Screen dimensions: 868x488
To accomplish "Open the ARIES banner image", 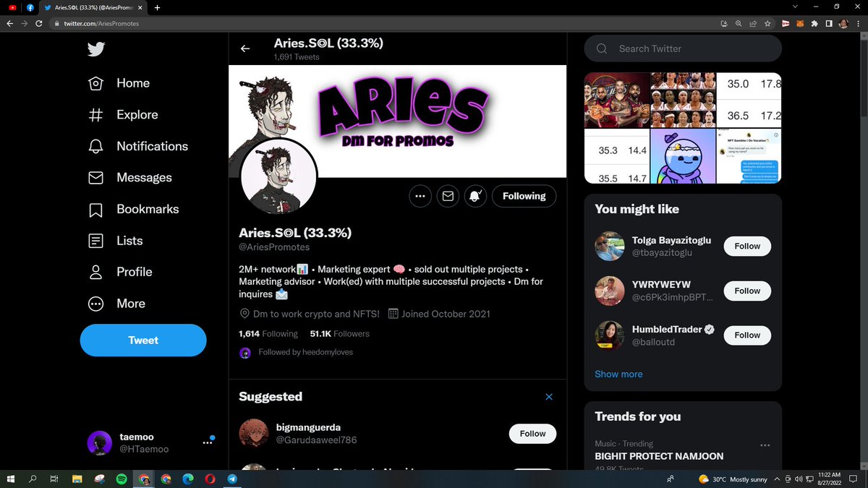I will click(x=397, y=121).
